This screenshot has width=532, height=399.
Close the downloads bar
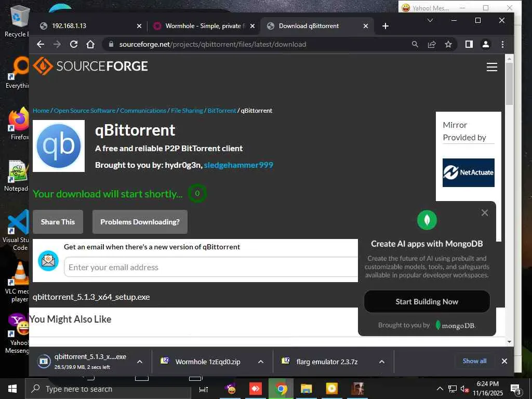[x=504, y=362]
